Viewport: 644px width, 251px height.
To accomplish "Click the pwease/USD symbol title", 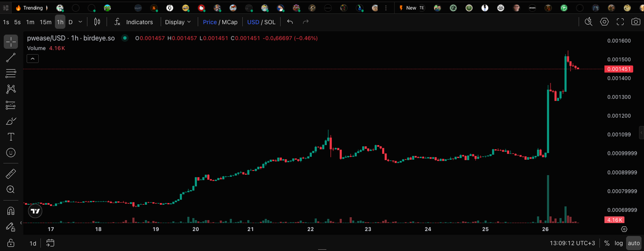I will [71, 38].
